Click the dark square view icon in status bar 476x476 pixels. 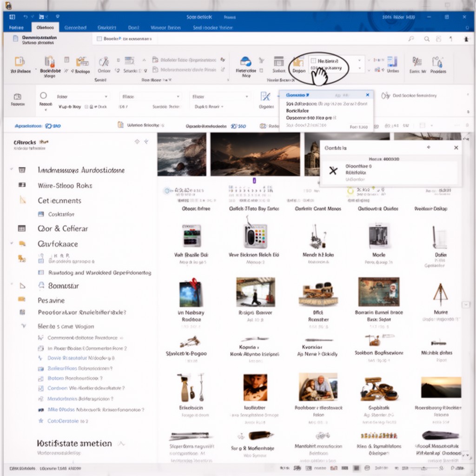click(x=357, y=468)
